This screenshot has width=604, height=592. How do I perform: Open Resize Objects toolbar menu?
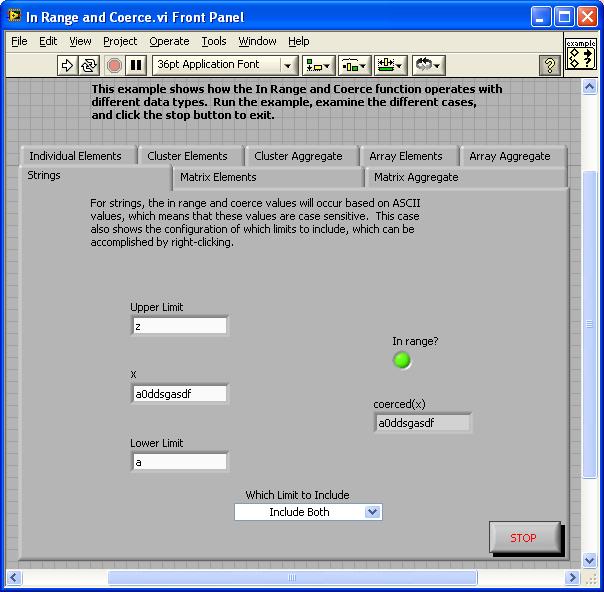[x=390, y=65]
